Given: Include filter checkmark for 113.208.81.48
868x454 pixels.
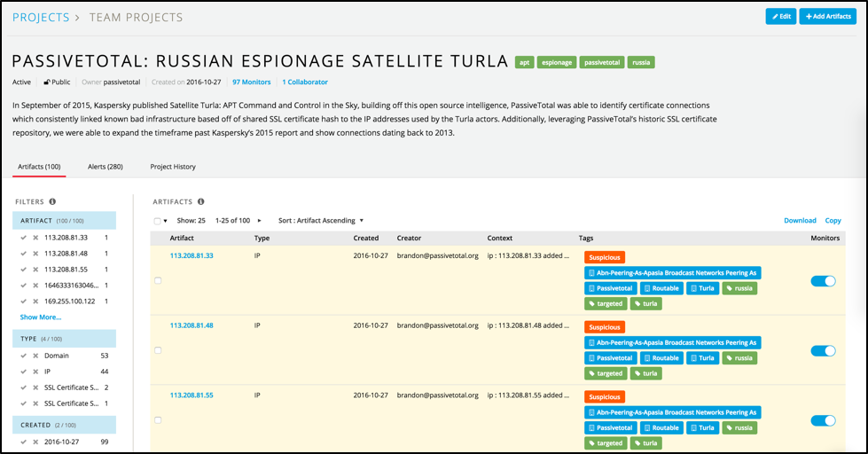Looking at the screenshot, I should (x=23, y=254).
